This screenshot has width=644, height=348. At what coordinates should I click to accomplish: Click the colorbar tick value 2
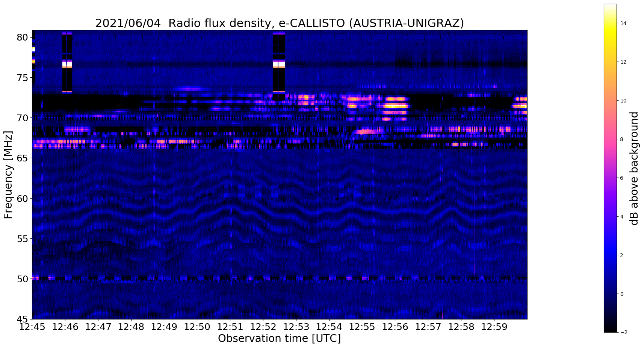[x=622, y=255]
